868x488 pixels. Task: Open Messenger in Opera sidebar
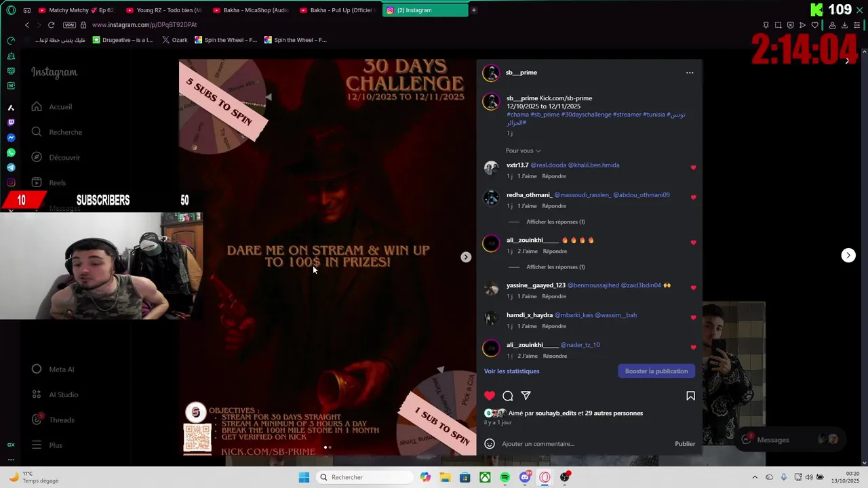(11, 138)
